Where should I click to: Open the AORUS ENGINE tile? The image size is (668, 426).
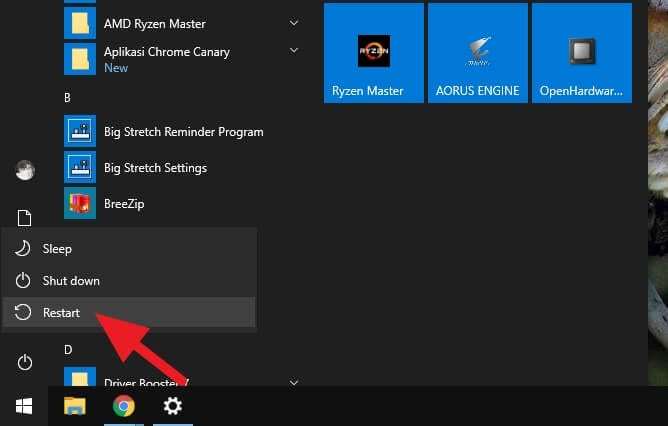(478, 53)
